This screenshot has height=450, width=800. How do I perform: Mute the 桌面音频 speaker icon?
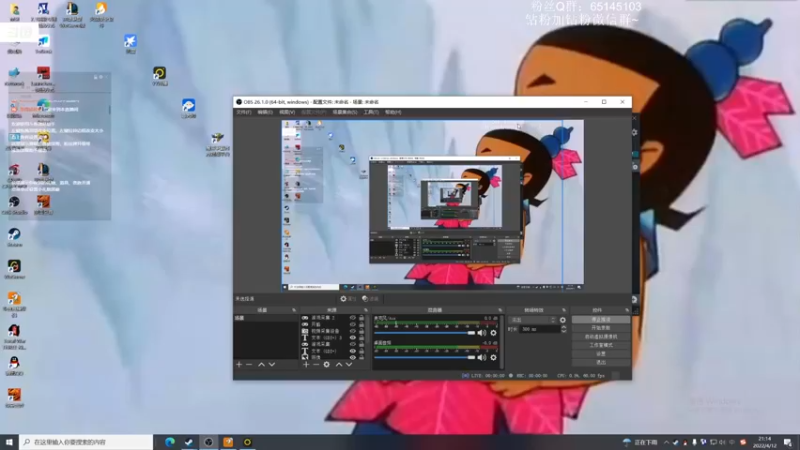pyautogui.click(x=481, y=358)
